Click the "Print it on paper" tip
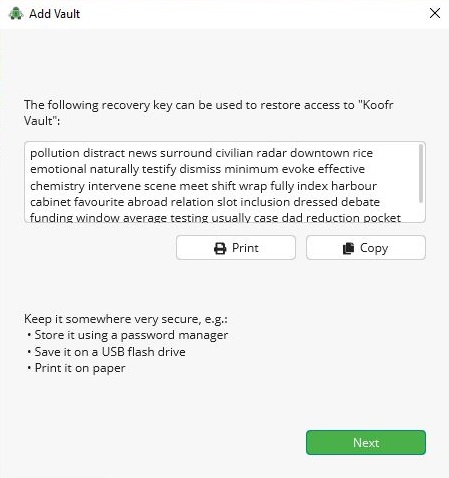 (x=80, y=368)
